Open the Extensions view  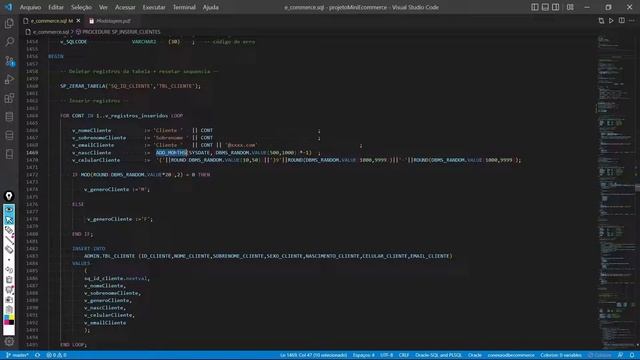tap(9, 98)
